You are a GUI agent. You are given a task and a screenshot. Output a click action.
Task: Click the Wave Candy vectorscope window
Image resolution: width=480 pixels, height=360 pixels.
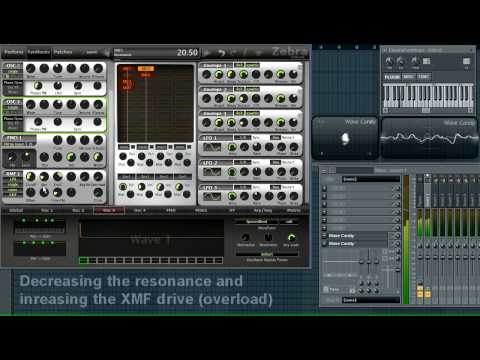click(345, 137)
